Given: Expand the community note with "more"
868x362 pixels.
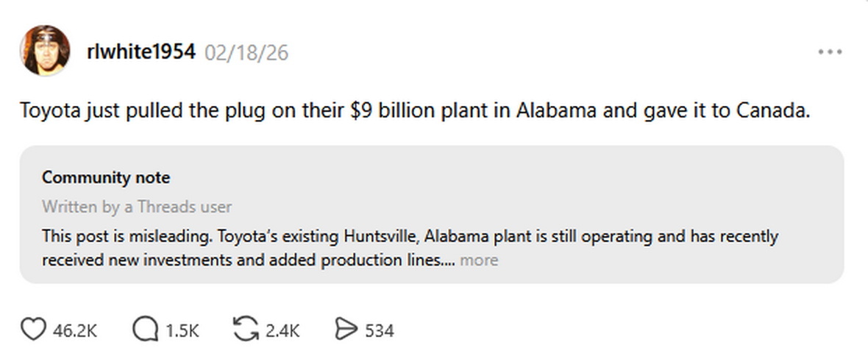Looking at the screenshot, I should [x=479, y=260].
